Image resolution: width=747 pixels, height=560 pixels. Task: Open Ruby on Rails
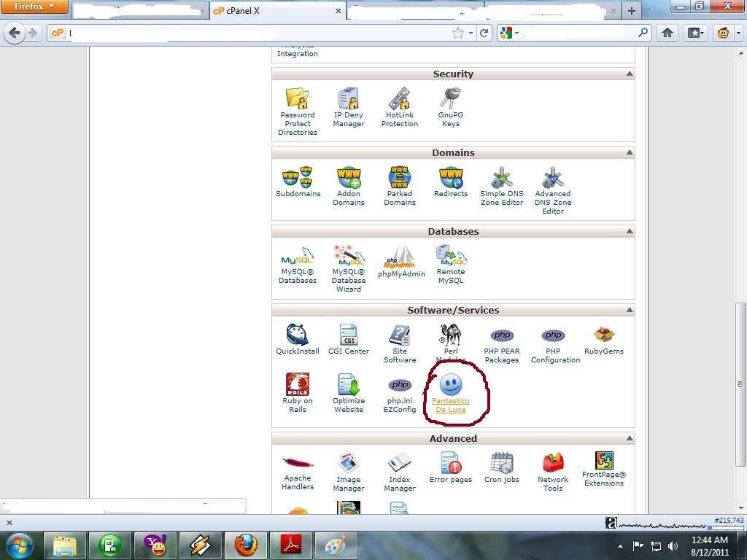pos(298,393)
